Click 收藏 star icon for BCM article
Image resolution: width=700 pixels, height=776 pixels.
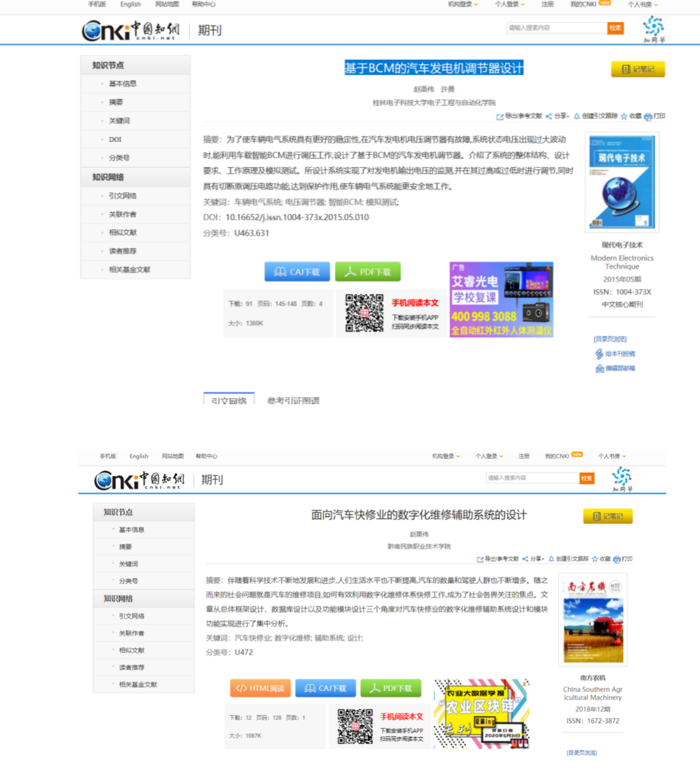(624, 116)
